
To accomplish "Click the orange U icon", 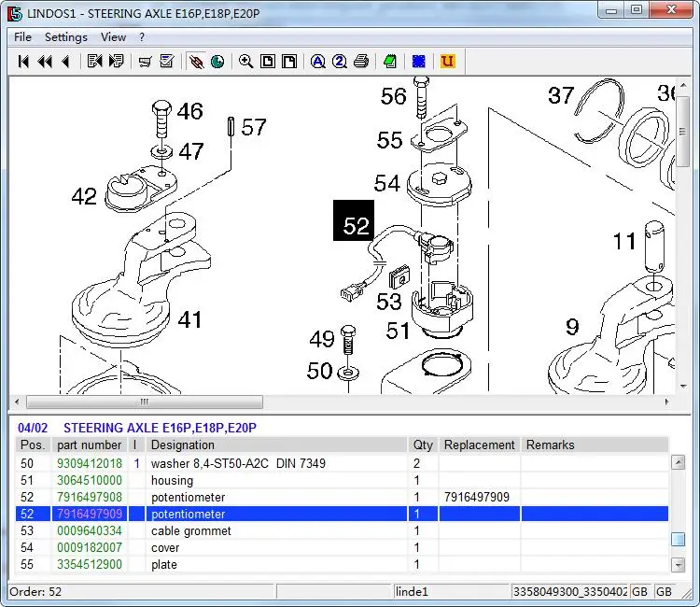I will (447, 62).
